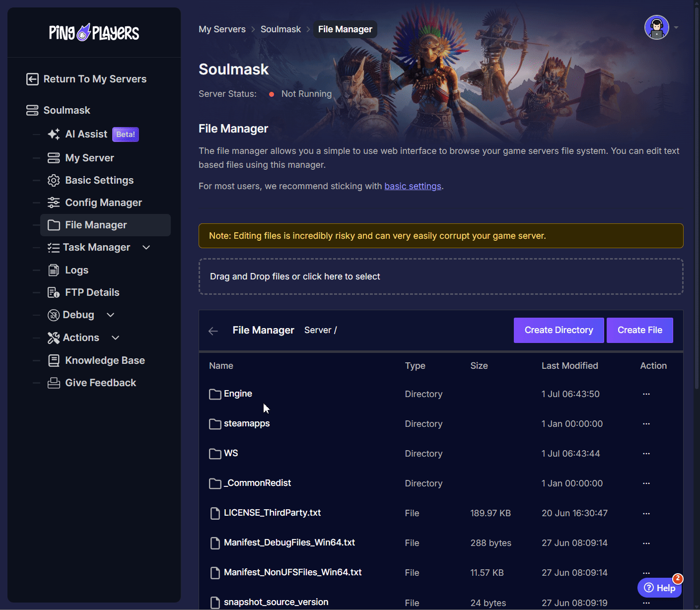The height and width of the screenshot is (610, 700).
Task: Follow the basic settings link
Action: point(413,186)
